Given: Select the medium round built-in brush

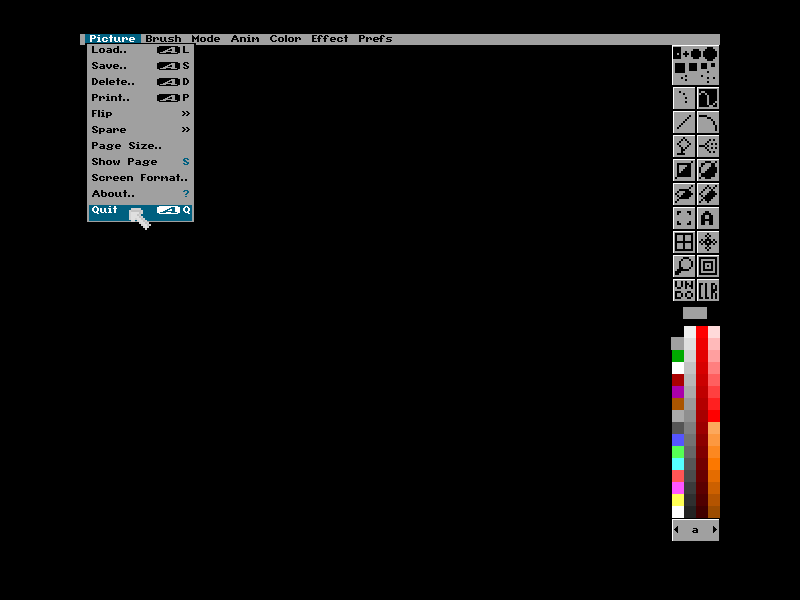Looking at the screenshot, I should (x=696, y=54).
